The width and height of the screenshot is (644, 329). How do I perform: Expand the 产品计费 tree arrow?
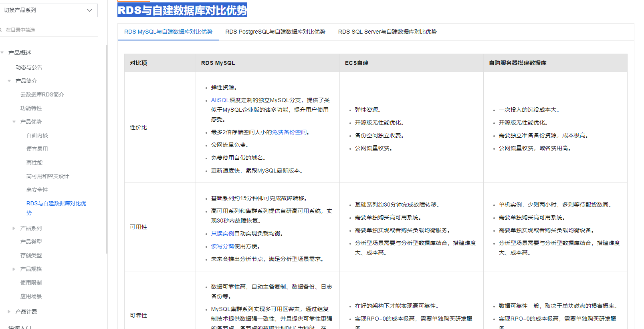tap(9, 311)
